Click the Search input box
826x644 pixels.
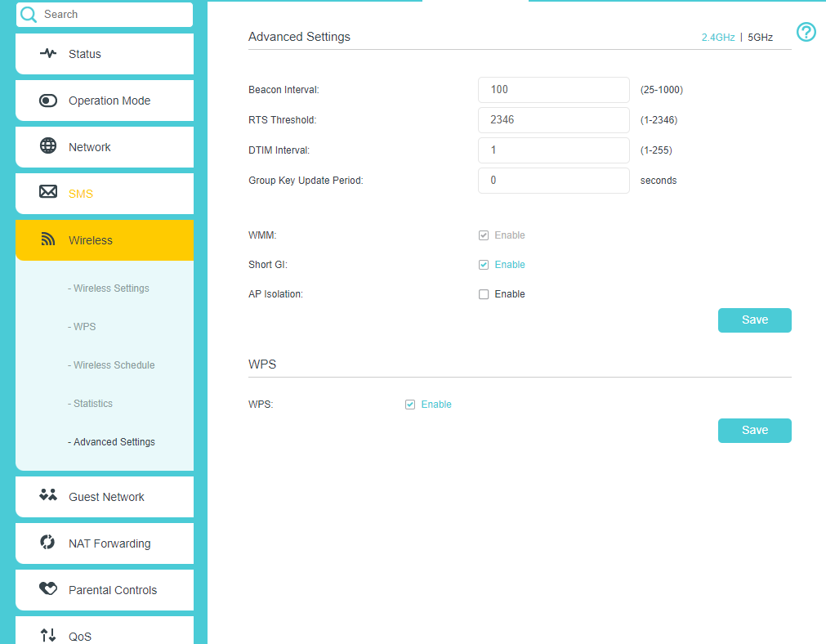click(105, 14)
